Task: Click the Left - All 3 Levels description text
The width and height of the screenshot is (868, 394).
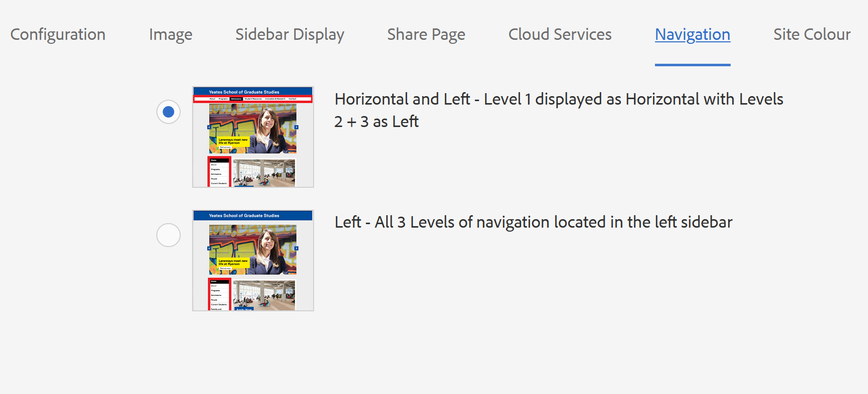Action: (x=534, y=222)
